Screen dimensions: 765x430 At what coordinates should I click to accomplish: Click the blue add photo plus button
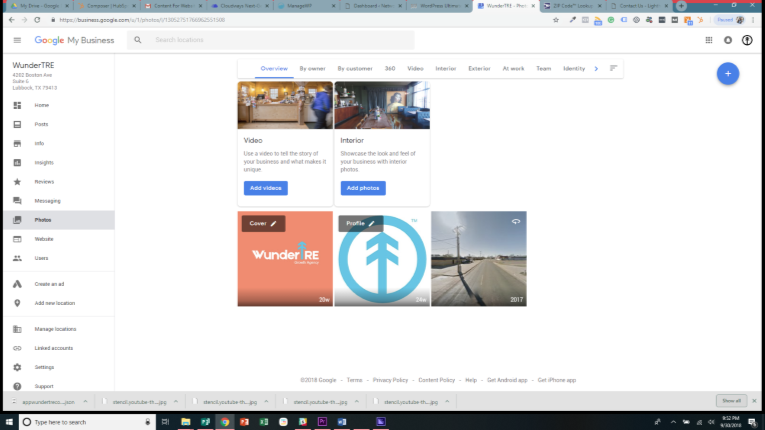point(727,74)
